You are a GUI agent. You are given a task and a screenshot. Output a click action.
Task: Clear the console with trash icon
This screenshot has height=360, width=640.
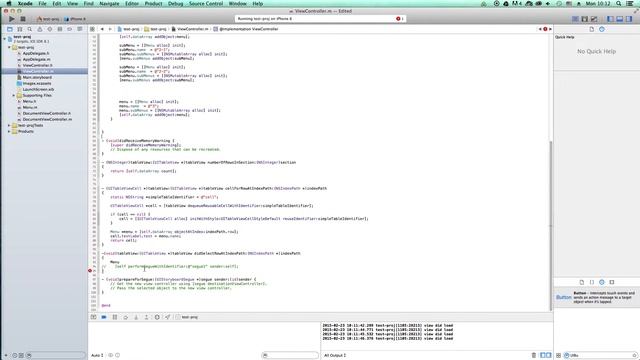pyautogui.click(x=533, y=355)
